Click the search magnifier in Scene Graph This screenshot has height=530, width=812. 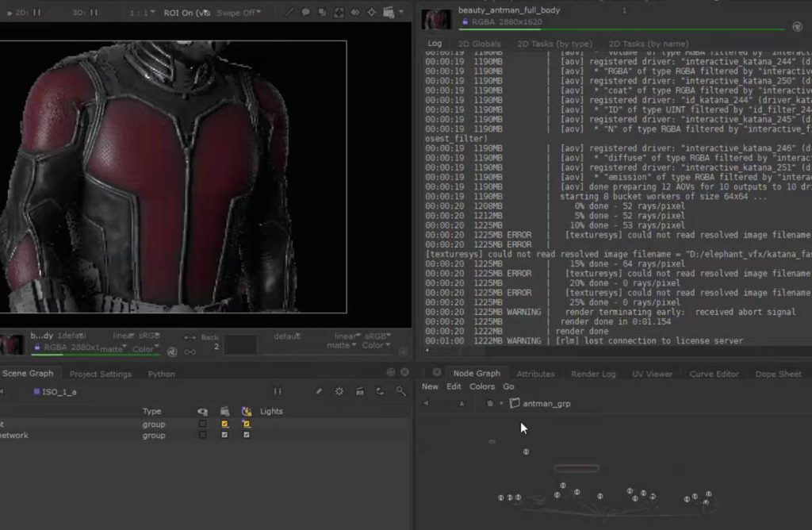tap(401, 391)
